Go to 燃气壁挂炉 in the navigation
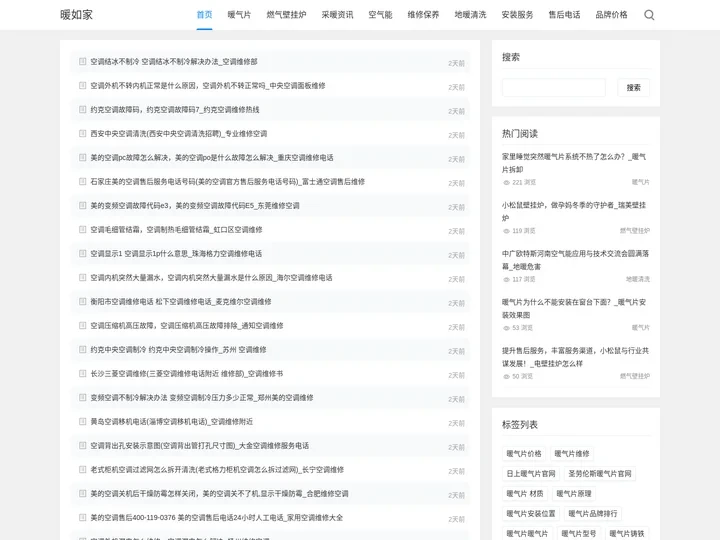The width and height of the screenshot is (720, 540). click(x=286, y=15)
